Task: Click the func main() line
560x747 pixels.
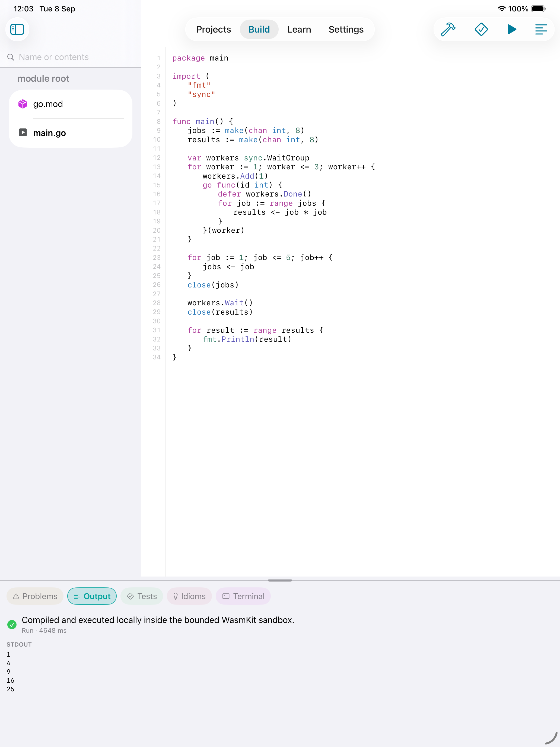Action: point(202,121)
